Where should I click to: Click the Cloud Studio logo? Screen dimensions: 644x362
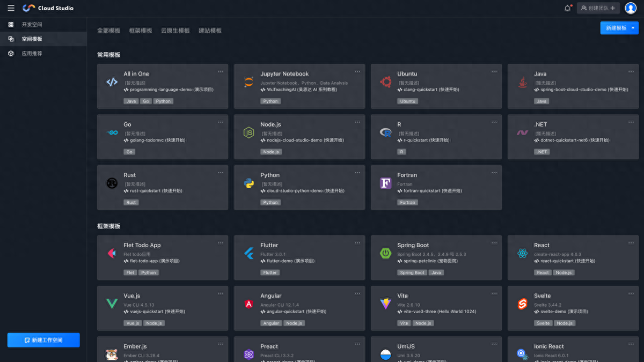pyautogui.click(x=48, y=8)
